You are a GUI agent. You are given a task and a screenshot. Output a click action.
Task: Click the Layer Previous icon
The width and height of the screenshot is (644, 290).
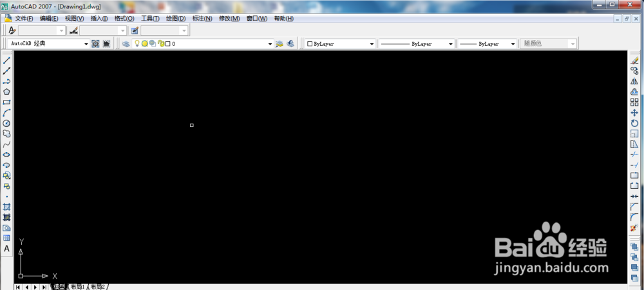[290, 44]
